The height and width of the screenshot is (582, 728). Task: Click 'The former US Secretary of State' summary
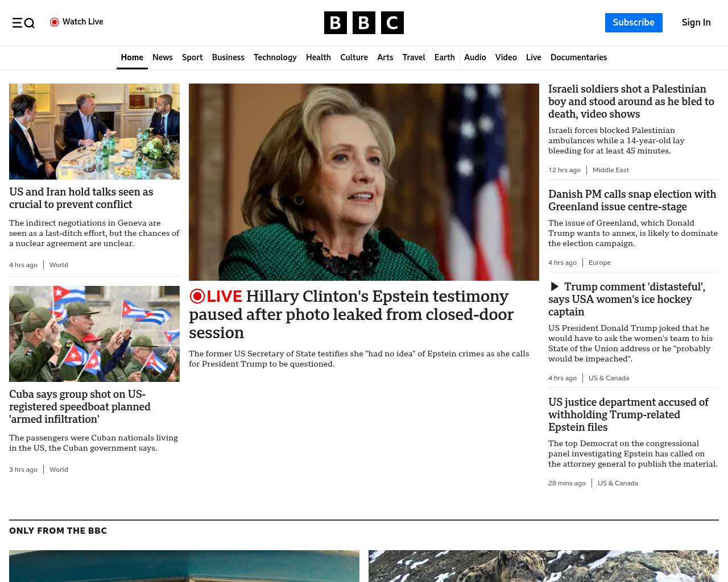click(x=359, y=359)
